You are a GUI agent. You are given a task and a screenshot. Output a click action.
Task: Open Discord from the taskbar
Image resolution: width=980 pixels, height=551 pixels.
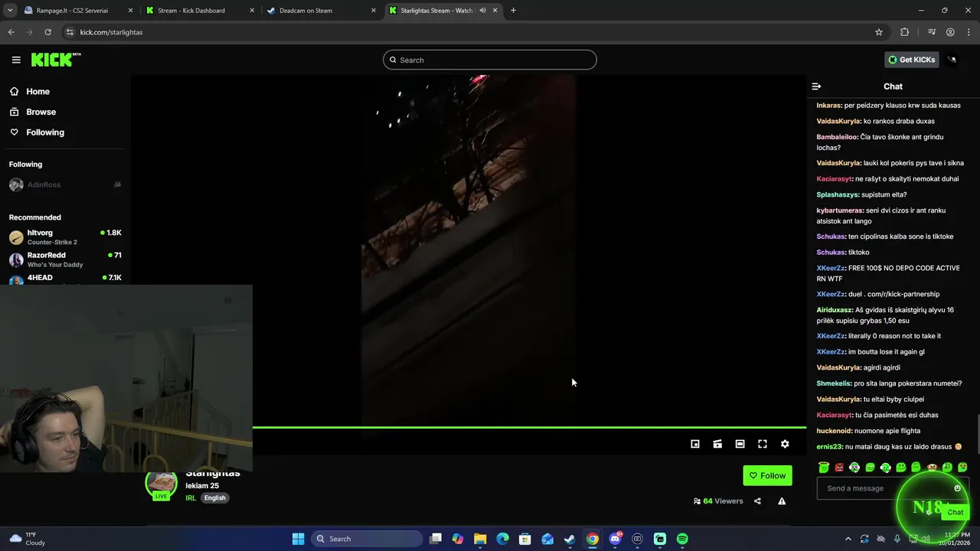(x=615, y=539)
